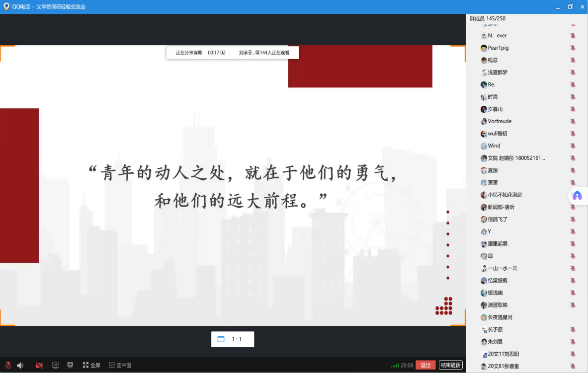Screen dimensions: 588x373
Task: Select member 新闻部-唐昕 in the list
Action: click(501, 207)
